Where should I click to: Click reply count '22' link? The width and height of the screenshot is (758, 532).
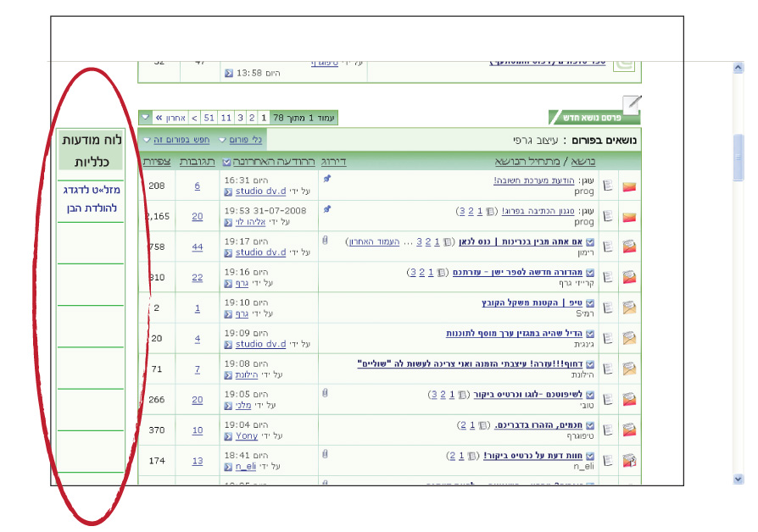tap(198, 277)
